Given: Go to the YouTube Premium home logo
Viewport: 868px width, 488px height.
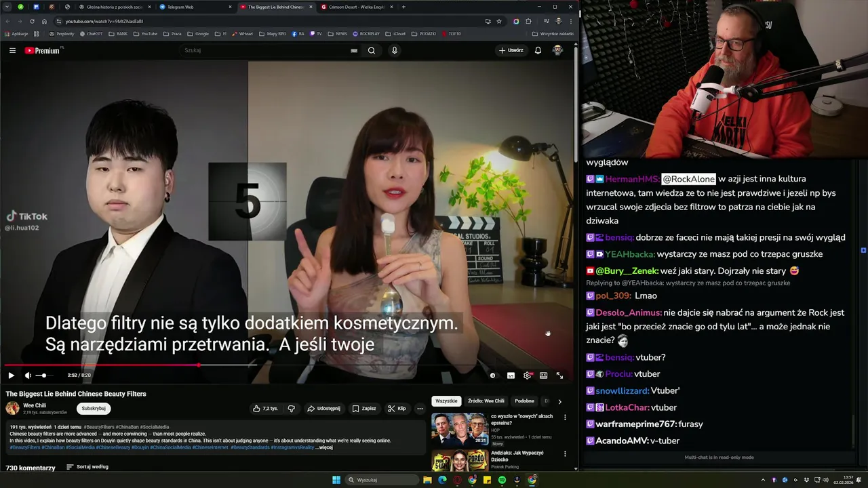Looking at the screenshot, I should point(43,50).
